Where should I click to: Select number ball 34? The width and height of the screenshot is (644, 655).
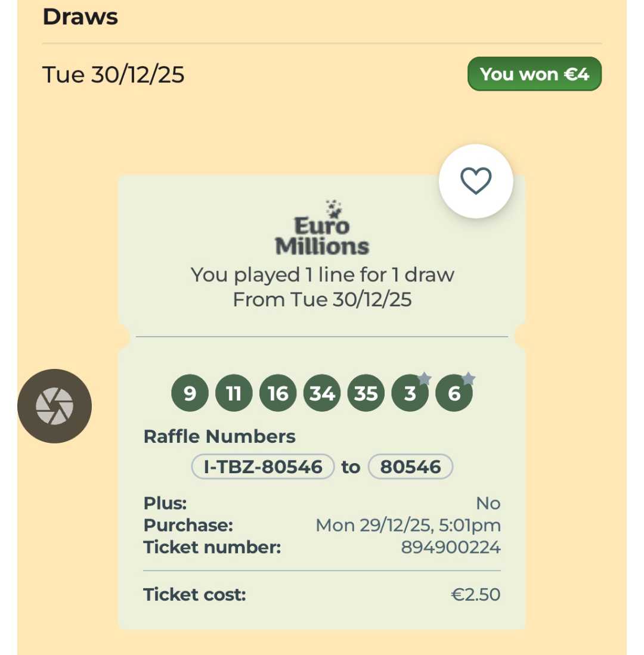click(x=322, y=394)
